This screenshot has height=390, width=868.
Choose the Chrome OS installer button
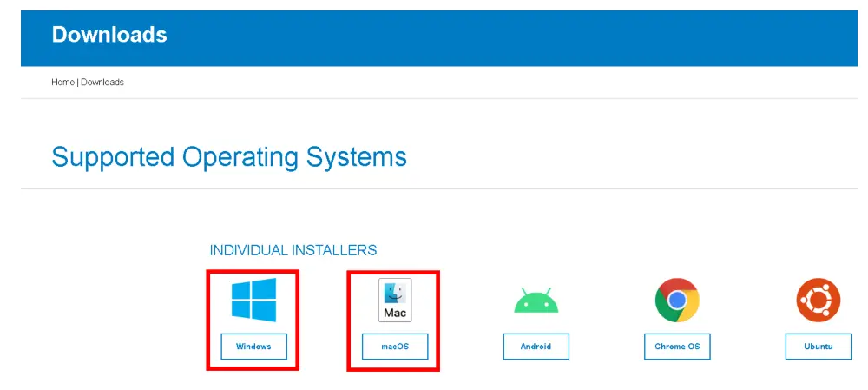[x=677, y=347]
